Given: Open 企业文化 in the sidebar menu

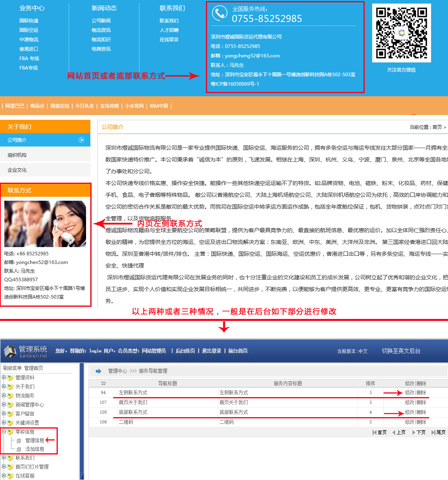Looking at the screenshot, I should 17,170.
